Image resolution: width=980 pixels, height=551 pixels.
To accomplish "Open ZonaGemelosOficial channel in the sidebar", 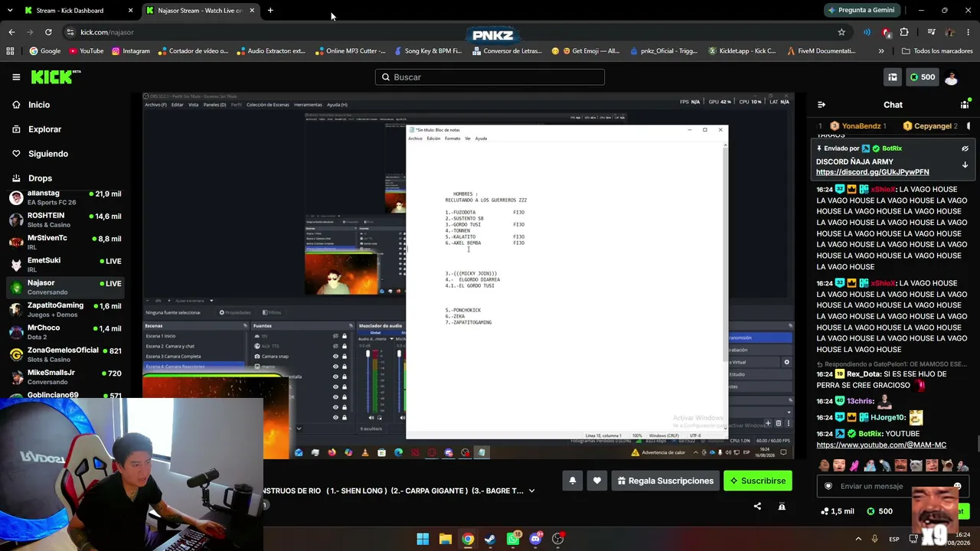I will coord(65,354).
